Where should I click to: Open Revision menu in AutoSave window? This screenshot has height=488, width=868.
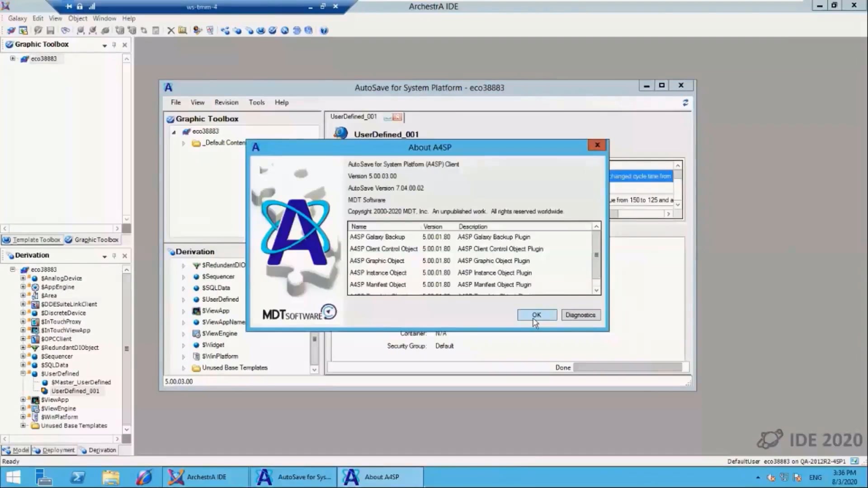point(226,103)
